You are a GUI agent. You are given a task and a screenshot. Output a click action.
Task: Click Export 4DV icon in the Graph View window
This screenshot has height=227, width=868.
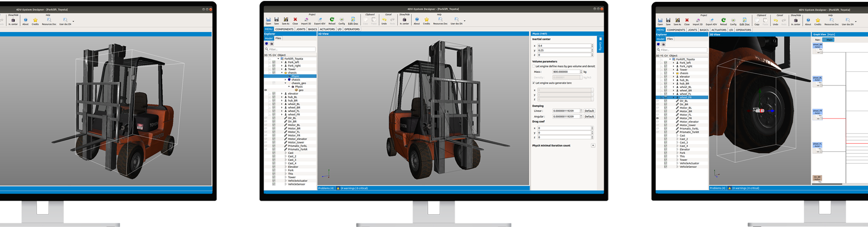tap(712, 20)
